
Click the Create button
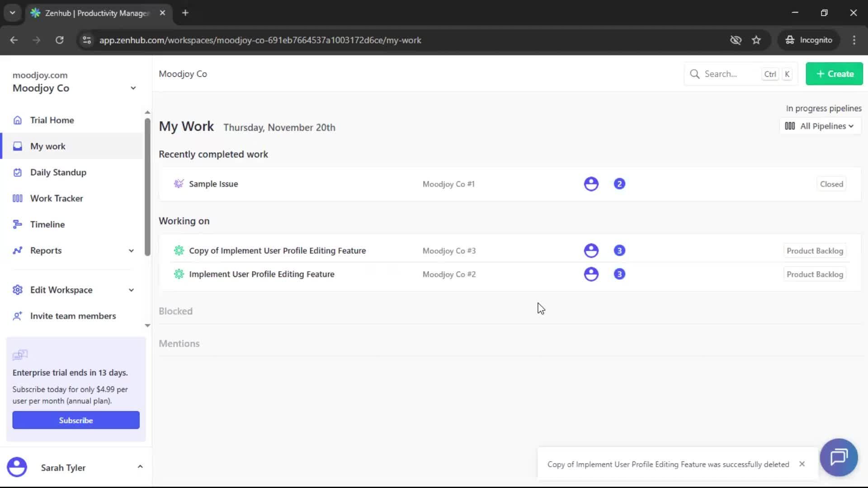tap(834, 74)
